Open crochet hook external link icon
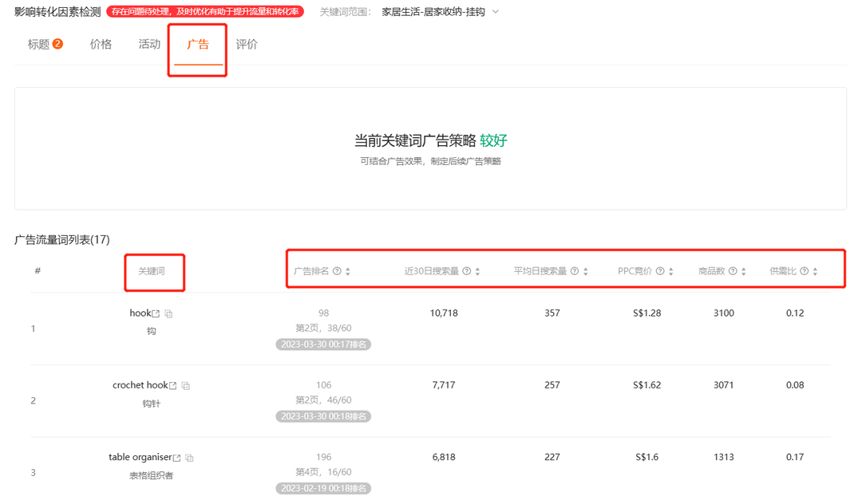 pos(172,385)
